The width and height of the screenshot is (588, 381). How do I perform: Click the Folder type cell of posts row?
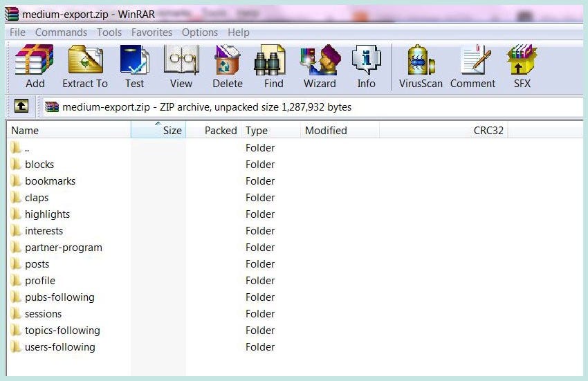coord(260,263)
